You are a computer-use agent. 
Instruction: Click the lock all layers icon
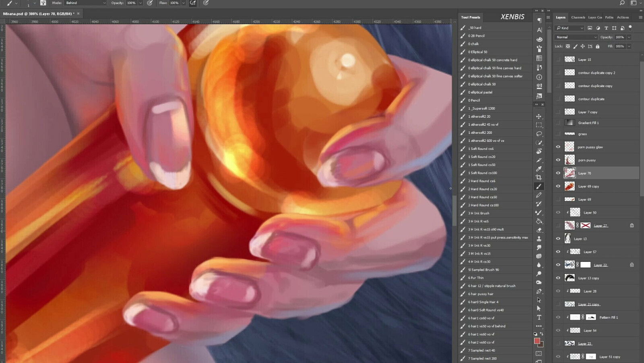coord(598,46)
